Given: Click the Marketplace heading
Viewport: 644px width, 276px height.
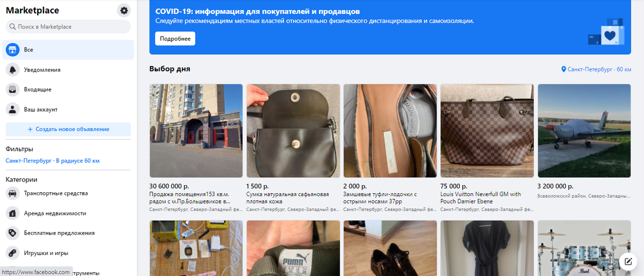Looking at the screenshot, I should [32, 10].
